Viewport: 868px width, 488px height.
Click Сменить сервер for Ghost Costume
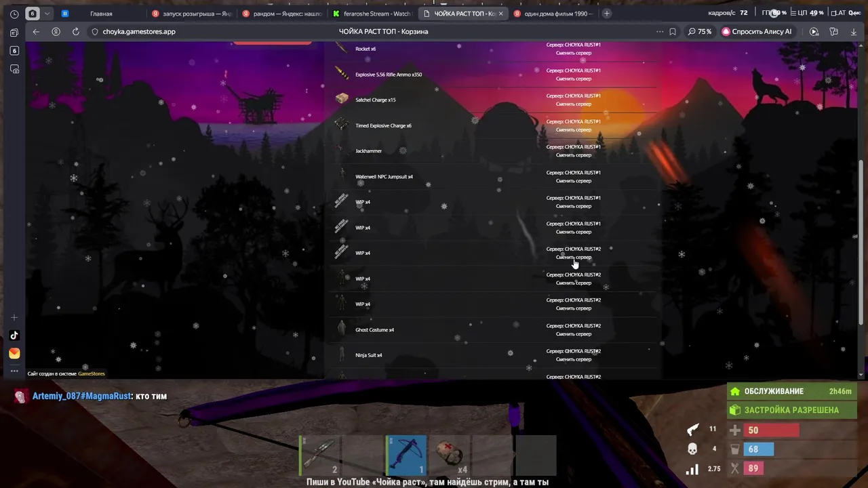coord(574,334)
